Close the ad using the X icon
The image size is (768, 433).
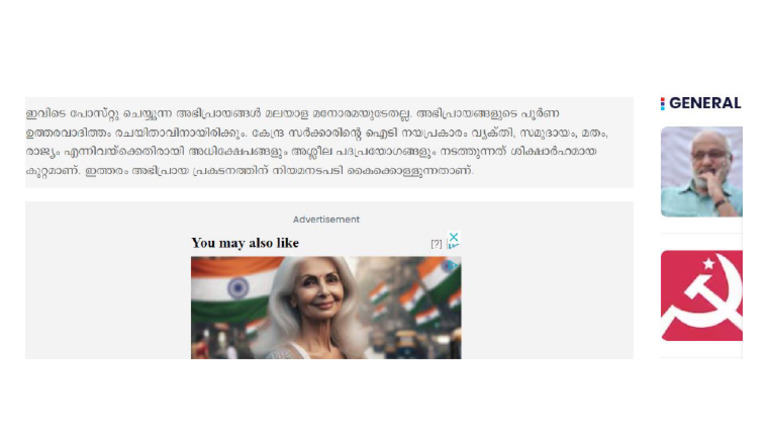454,238
